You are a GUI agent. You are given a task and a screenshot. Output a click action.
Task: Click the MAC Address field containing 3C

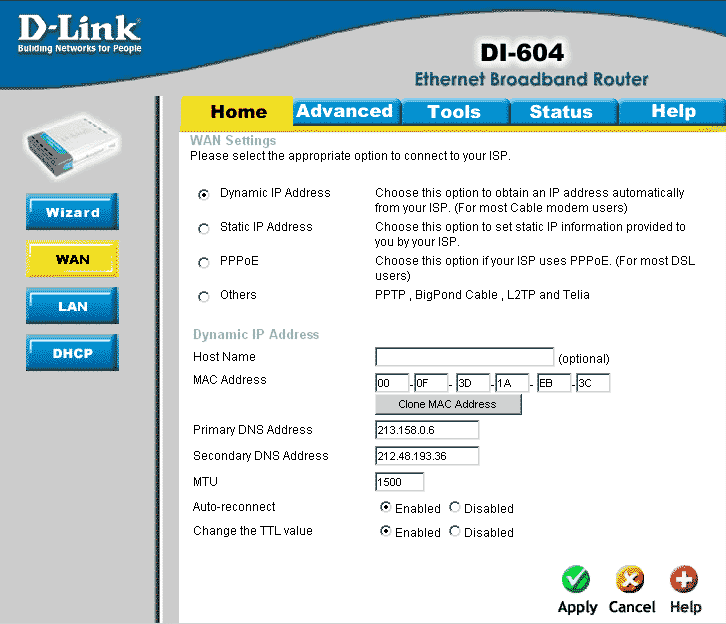[593, 383]
